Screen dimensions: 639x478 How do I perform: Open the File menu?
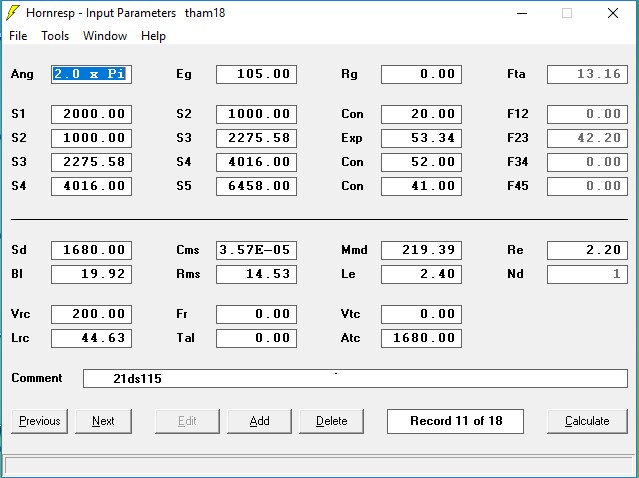click(x=18, y=36)
